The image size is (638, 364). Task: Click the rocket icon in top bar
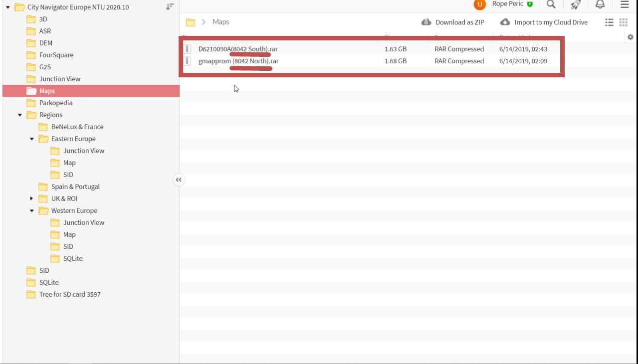click(576, 4)
